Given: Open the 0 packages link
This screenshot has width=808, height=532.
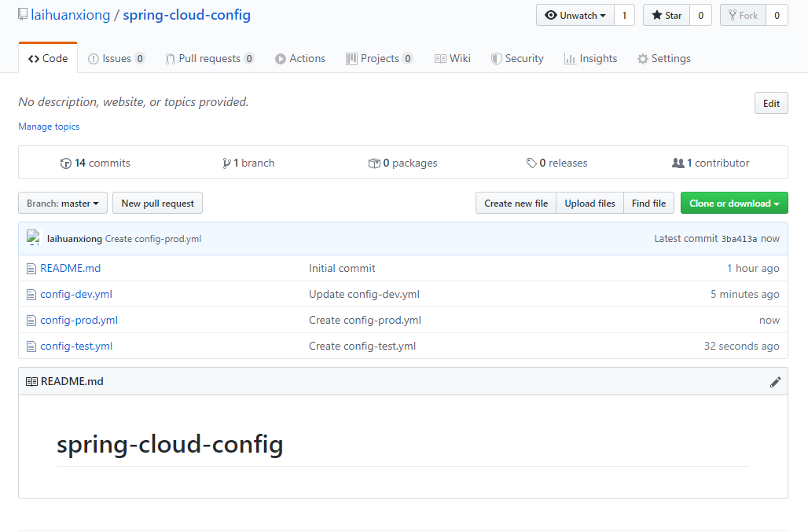Looking at the screenshot, I should (403, 163).
